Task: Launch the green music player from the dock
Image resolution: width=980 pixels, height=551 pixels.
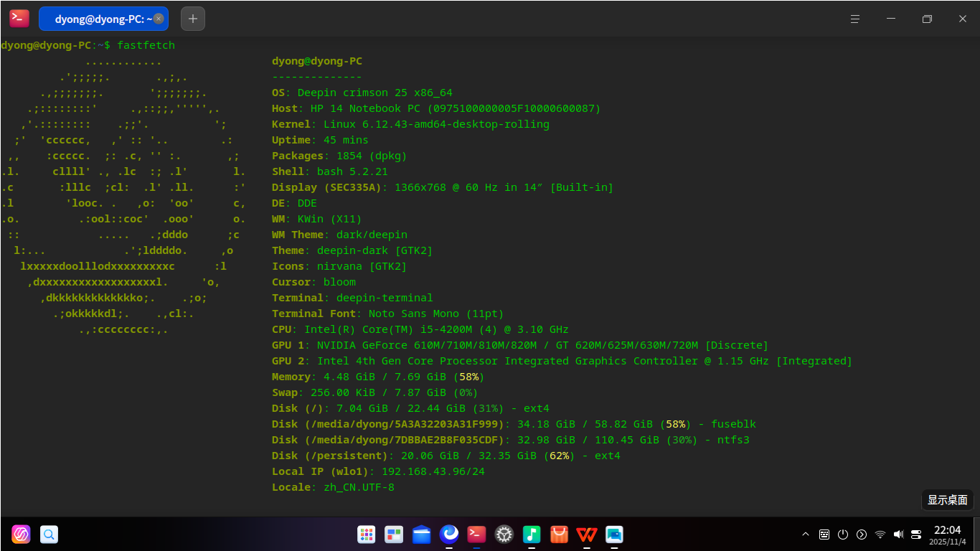Action: [532, 534]
